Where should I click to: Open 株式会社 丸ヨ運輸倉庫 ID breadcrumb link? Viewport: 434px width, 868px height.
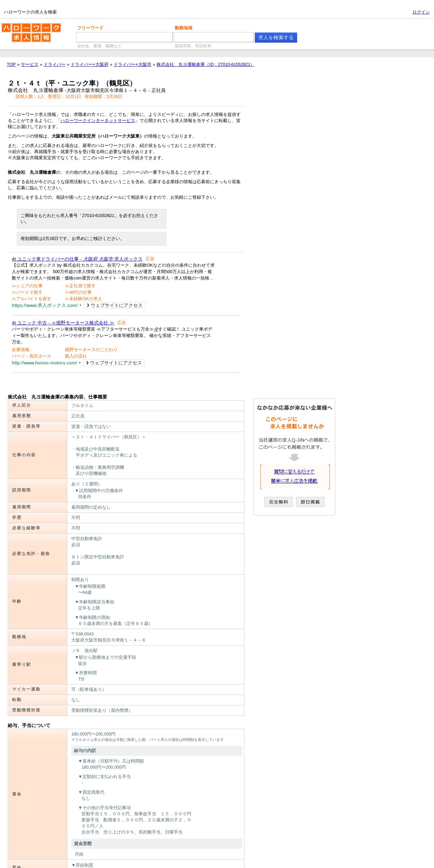[x=205, y=65]
